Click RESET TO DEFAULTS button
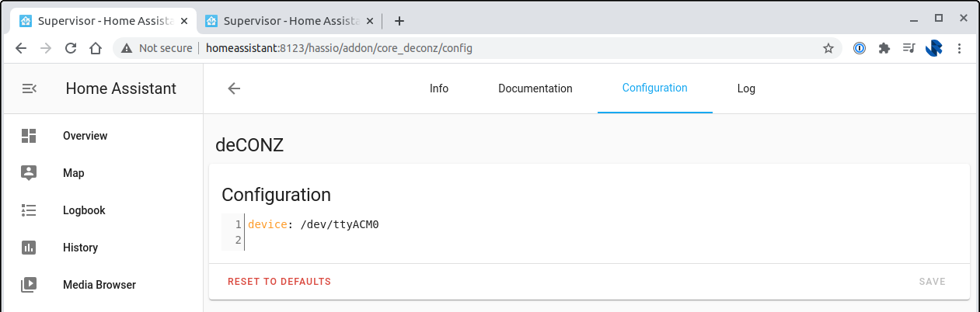The width and height of the screenshot is (980, 312). (280, 282)
